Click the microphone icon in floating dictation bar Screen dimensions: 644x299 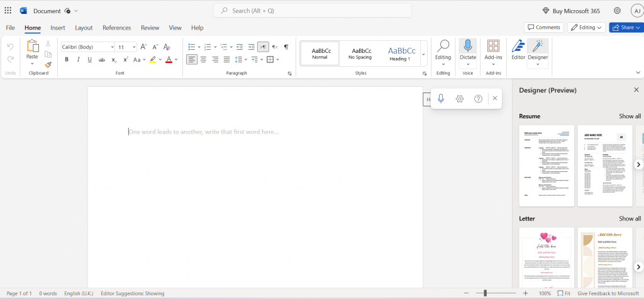441,99
